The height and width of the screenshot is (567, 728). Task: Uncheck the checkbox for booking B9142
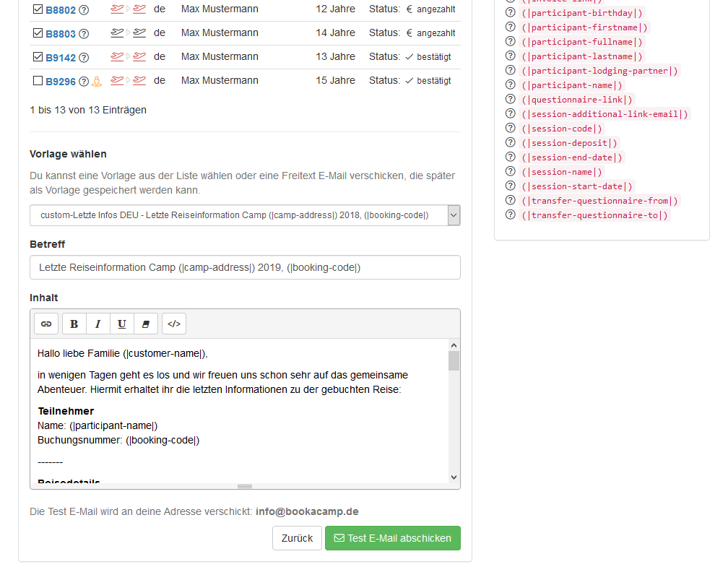pos(38,57)
